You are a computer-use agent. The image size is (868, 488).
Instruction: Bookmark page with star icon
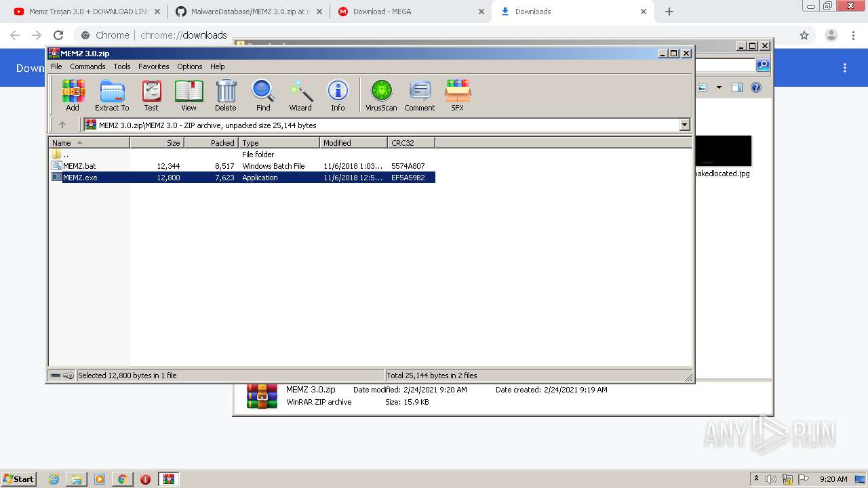coord(804,35)
